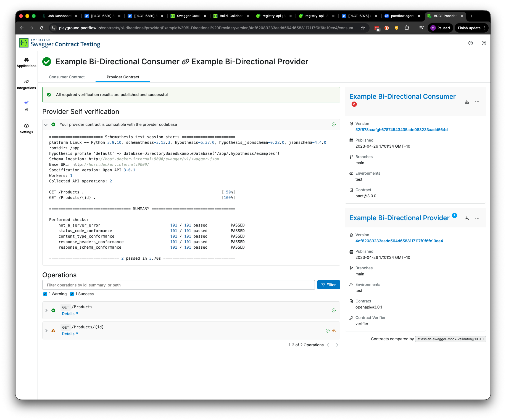The width and height of the screenshot is (506, 420).
Task: Open provider version 4df62083233aadd link
Action: coord(399,241)
